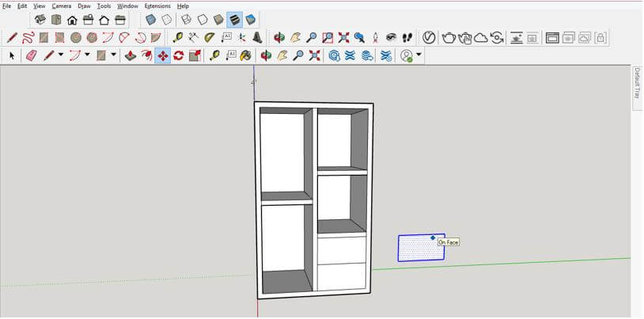This screenshot has width=644, height=319.
Task: Enable Hidden Line face style
Action: [x=203, y=20]
